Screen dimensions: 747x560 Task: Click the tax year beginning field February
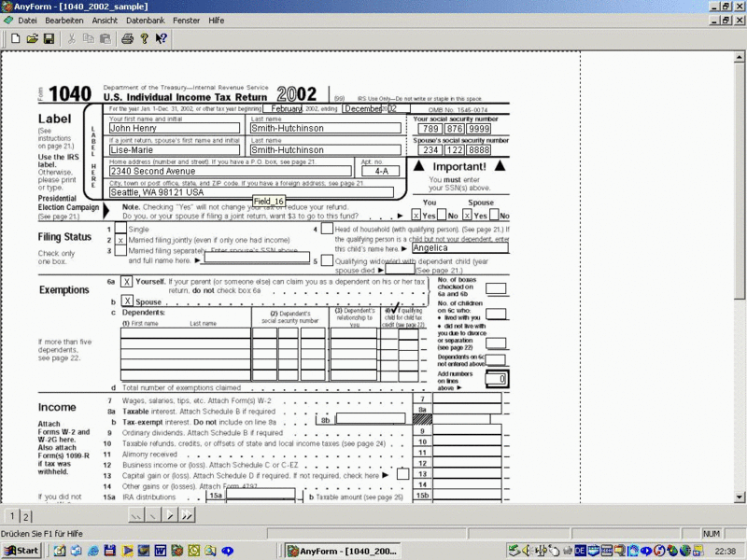click(283, 108)
